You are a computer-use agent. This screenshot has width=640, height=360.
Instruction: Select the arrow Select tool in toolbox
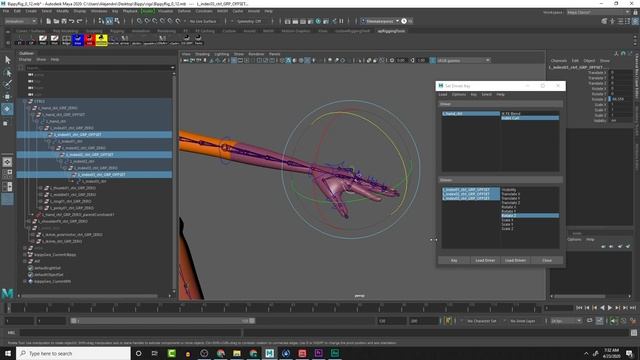pos(7,60)
